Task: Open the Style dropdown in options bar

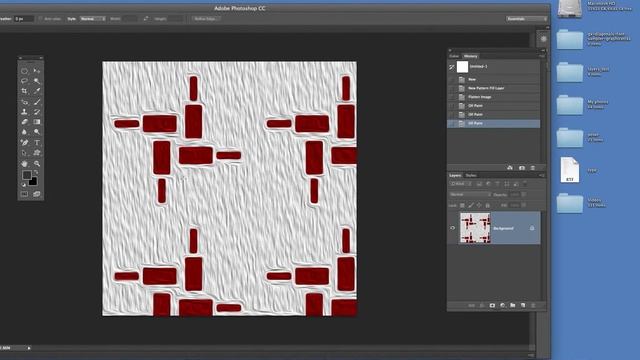Action: point(93,19)
